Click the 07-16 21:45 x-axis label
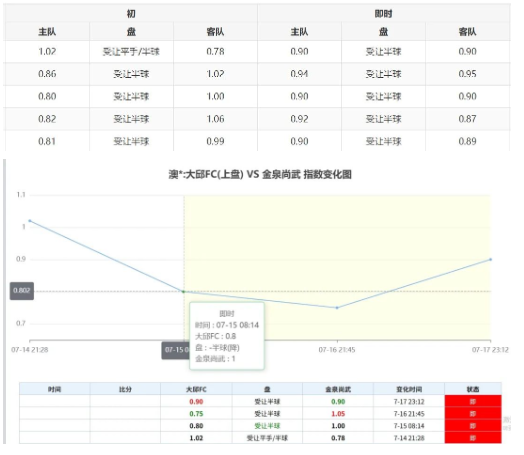This screenshot has height=455, width=524. [x=337, y=350]
